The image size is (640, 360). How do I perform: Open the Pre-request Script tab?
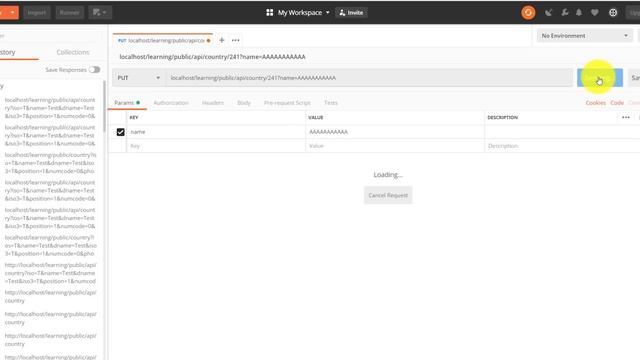point(287,103)
